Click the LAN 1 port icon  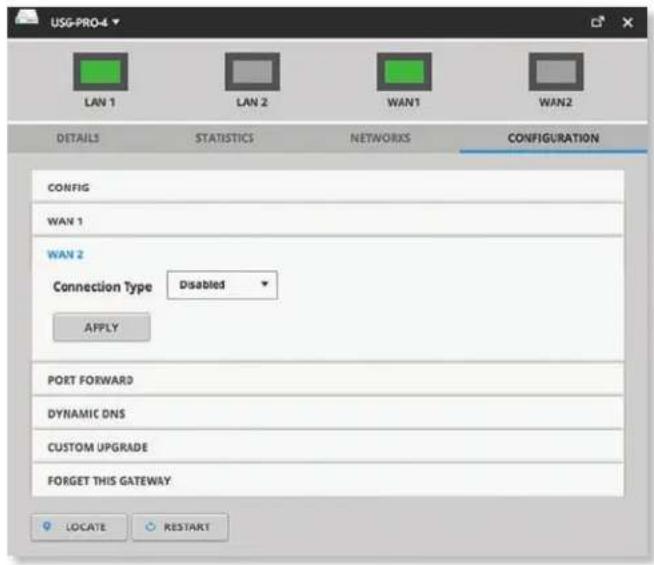(x=101, y=72)
